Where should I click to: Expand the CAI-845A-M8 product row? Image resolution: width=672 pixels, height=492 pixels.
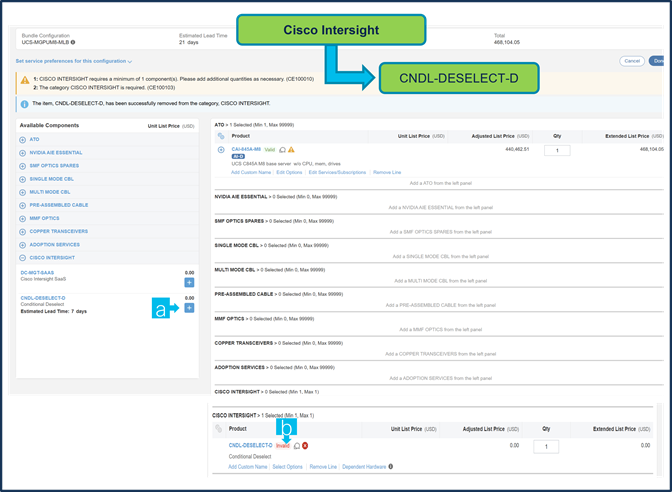(221, 150)
